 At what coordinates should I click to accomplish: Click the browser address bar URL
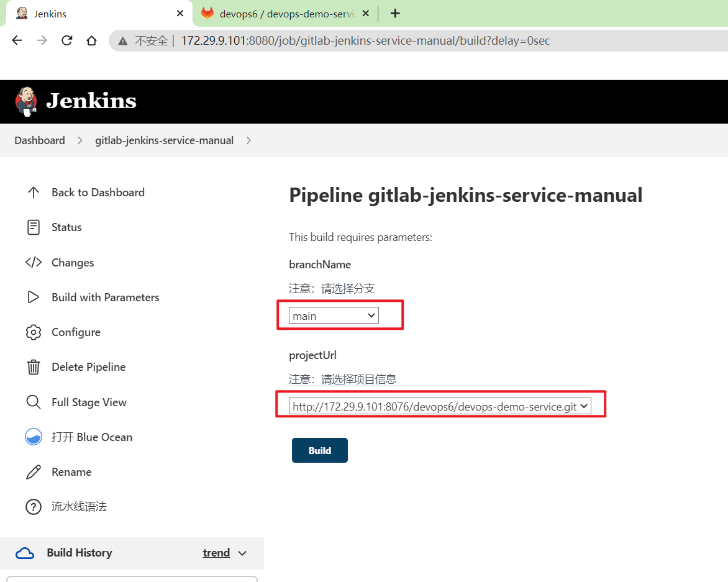(365, 41)
